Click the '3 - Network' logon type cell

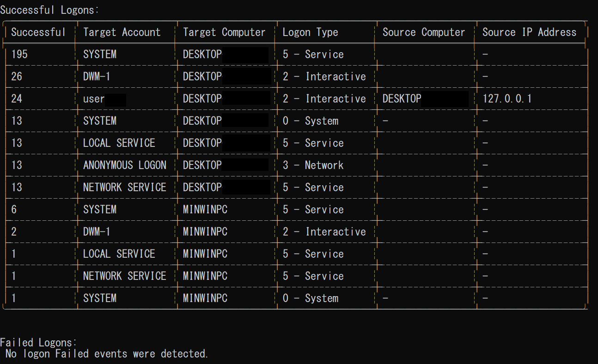coord(313,165)
